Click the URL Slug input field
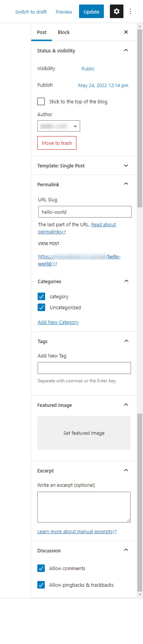The height and width of the screenshot is (644, 143). click(85, 212)
